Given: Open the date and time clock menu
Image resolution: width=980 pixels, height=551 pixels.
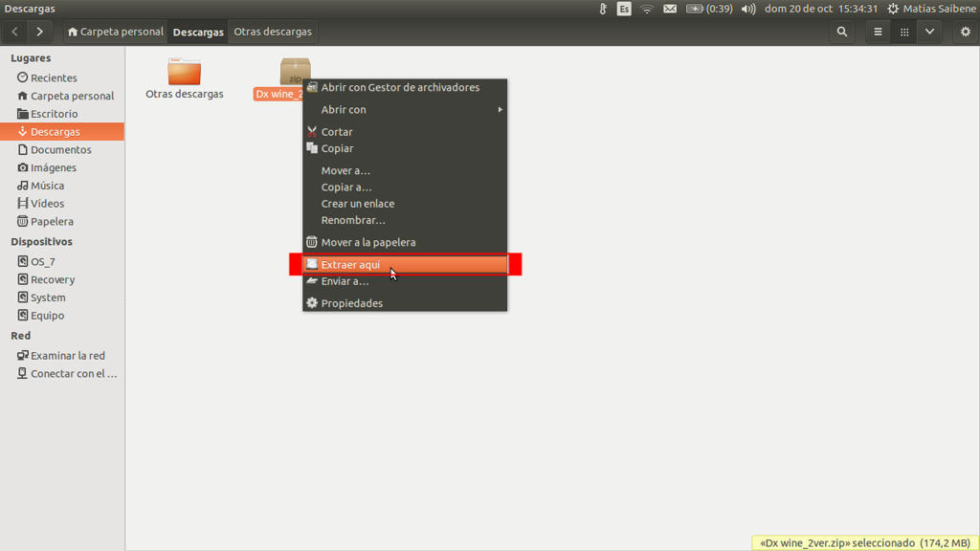Looking at the screenshot, I should [821, 9].
